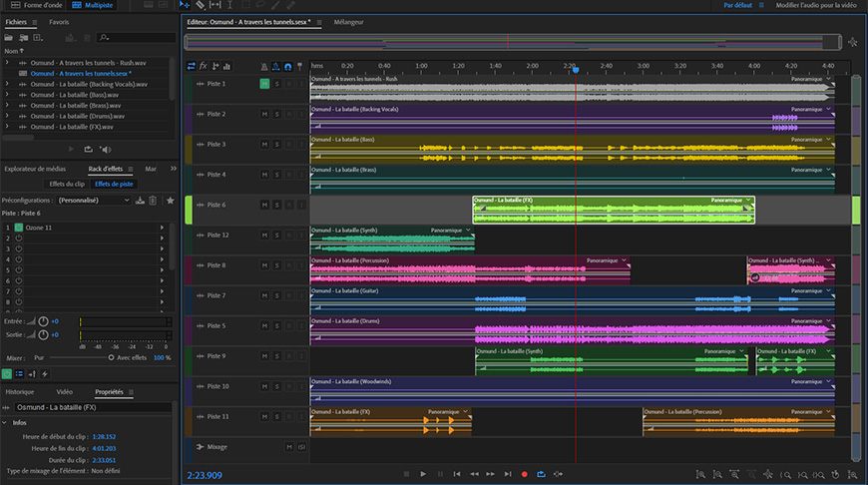Stop playback with the stop button
The height and width of the screenshot is (485, 868).
tap(406, 474)
